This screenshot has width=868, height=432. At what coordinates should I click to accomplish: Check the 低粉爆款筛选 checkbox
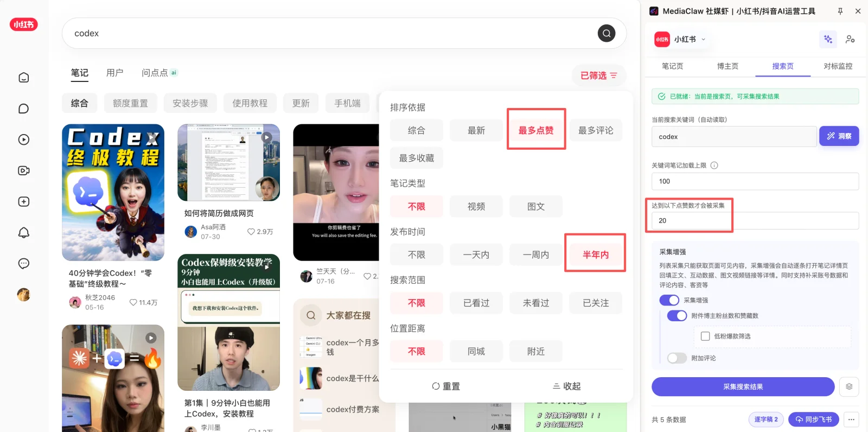click(705, 336)
